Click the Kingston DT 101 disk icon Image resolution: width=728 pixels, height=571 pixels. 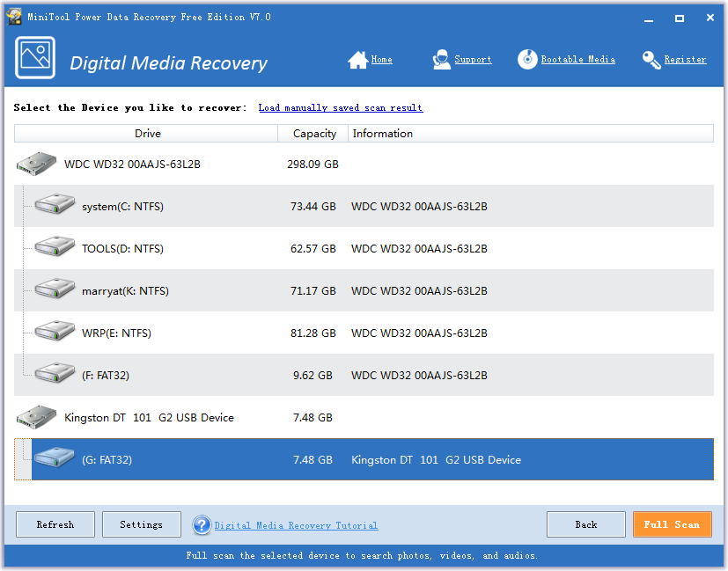click(x=36, y=417)
